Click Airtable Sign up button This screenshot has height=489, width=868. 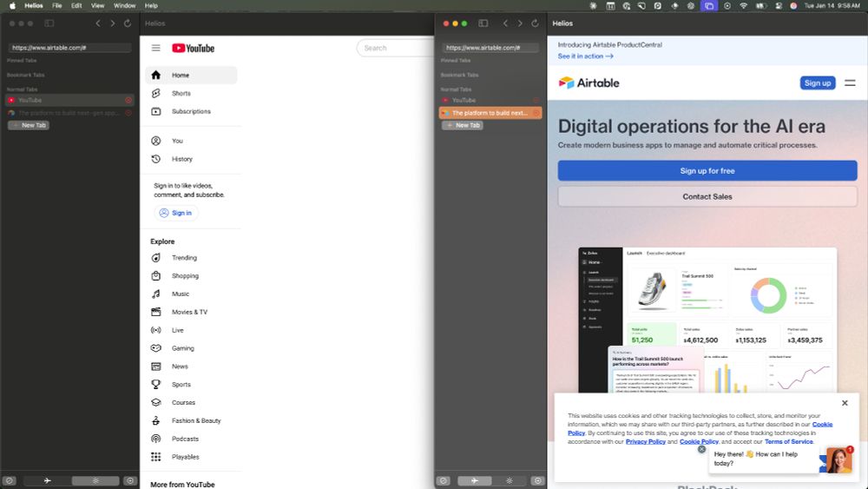pyautogui.click(x=818, y=83)
